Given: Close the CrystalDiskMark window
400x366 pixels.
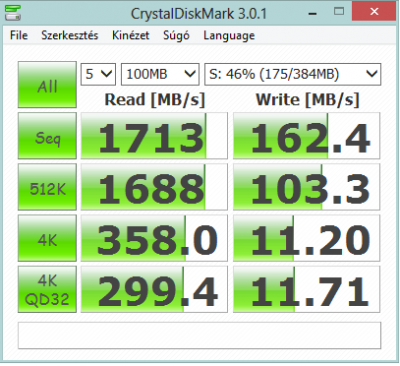Looking at the screenshot, I should tap(375, 11).
